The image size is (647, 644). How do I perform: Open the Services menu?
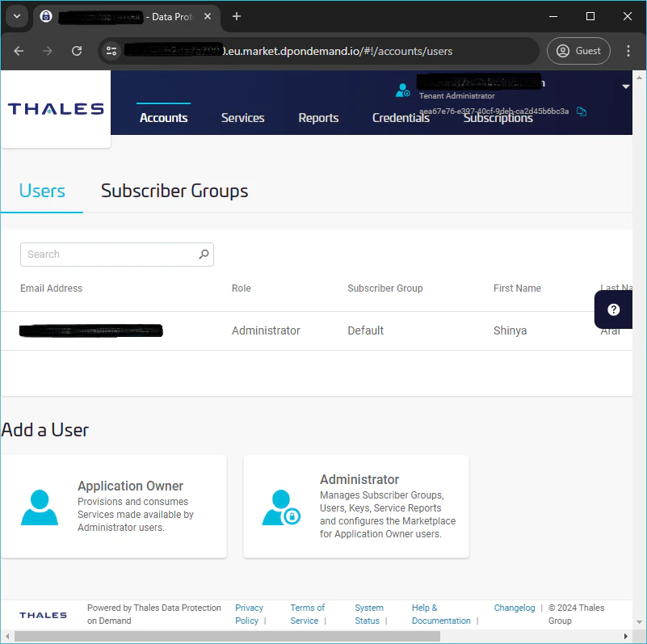coord(242,118)
